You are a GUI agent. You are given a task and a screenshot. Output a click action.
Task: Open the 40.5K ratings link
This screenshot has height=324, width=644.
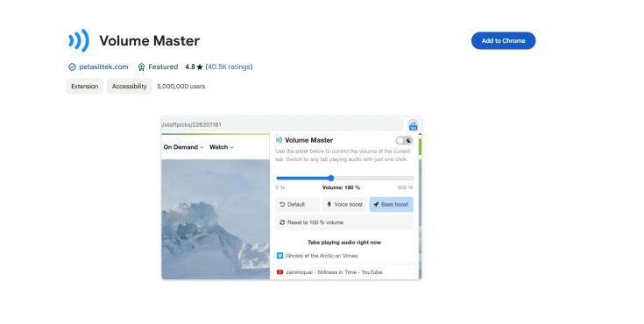pyautogui.click(x=229, y=67)
